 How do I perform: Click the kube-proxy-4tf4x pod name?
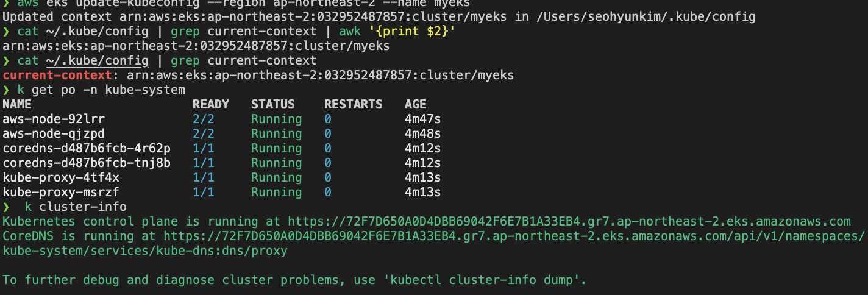tap(61, 177)
